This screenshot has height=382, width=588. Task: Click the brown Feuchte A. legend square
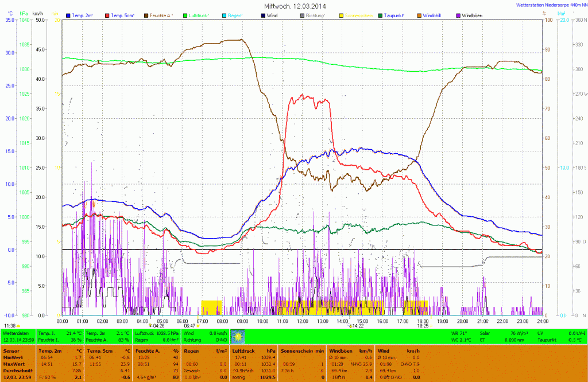[x=146, y=15]
